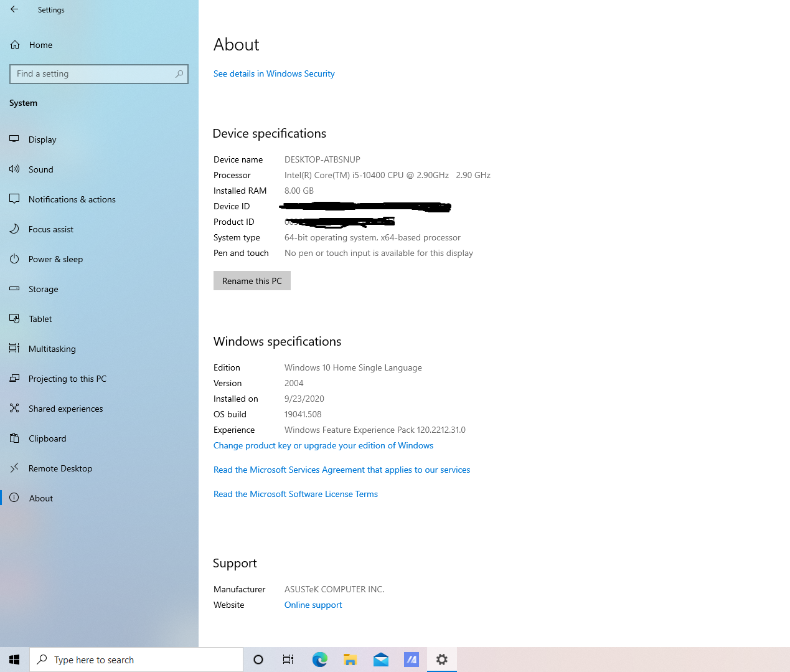Go to Home settings page

click(40, 45)
